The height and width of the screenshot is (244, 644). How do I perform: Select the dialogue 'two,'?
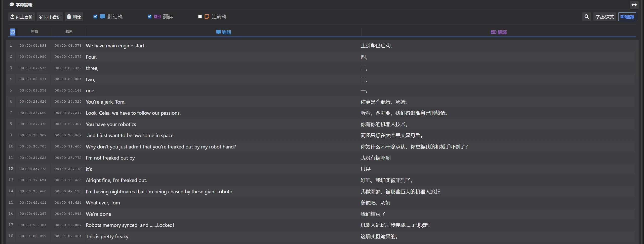tap(90, 79)
